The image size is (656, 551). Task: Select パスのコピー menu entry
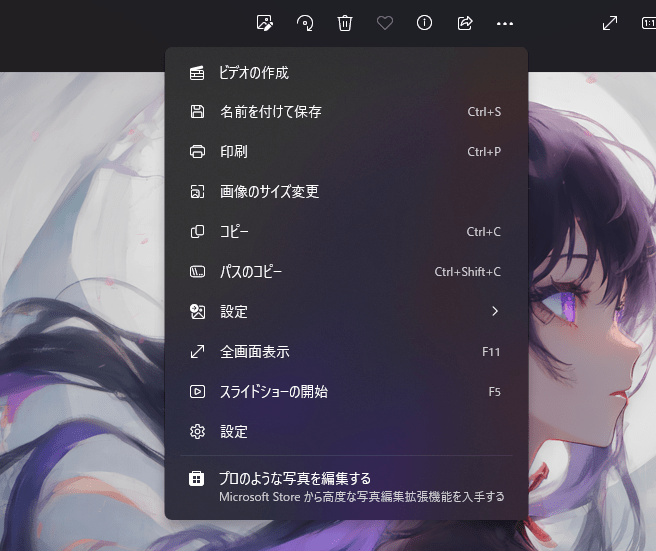point(346,272)
